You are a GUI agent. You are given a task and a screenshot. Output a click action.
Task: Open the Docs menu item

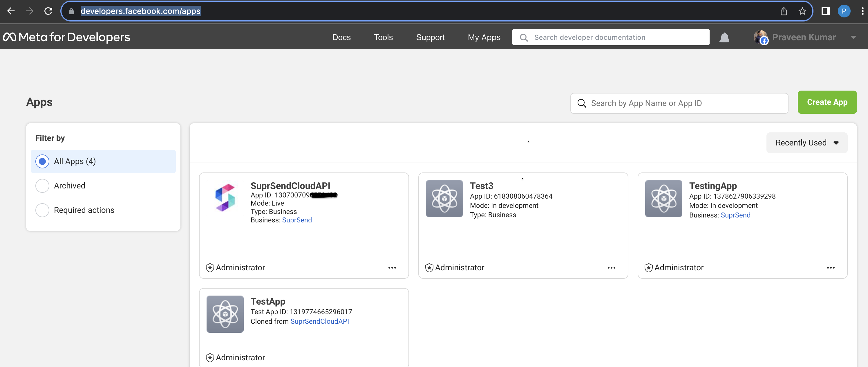click(341, 37)
